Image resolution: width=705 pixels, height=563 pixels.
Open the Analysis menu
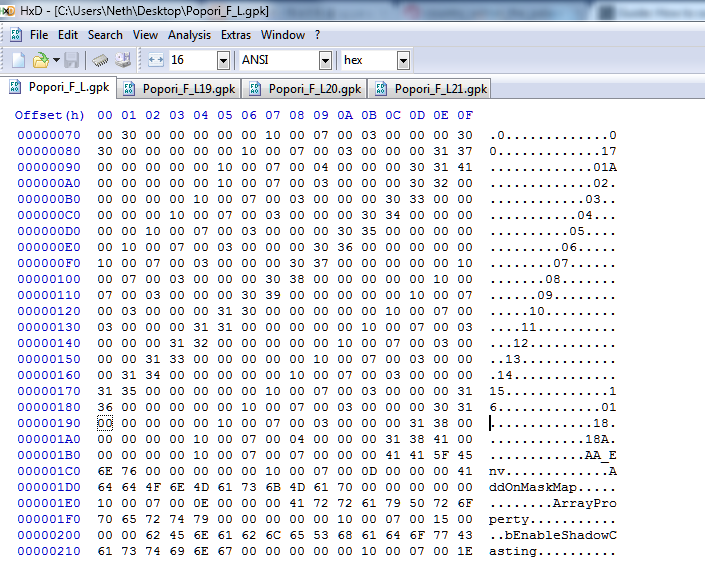(x=189, y=35)
